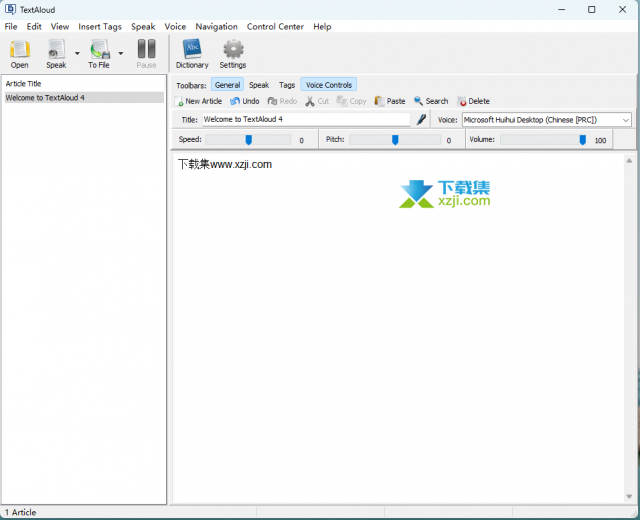Click the Speak toolbar icon
Screen dimensions: 640x520
pos(56,54)
